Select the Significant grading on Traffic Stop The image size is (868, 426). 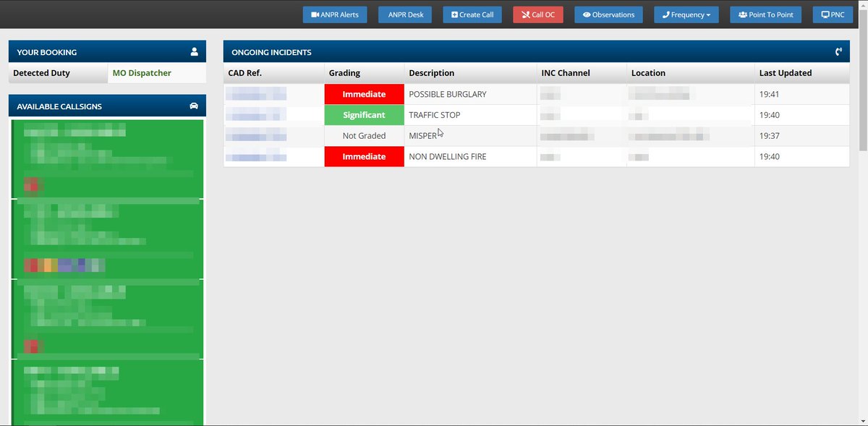(x=364, y=115)
